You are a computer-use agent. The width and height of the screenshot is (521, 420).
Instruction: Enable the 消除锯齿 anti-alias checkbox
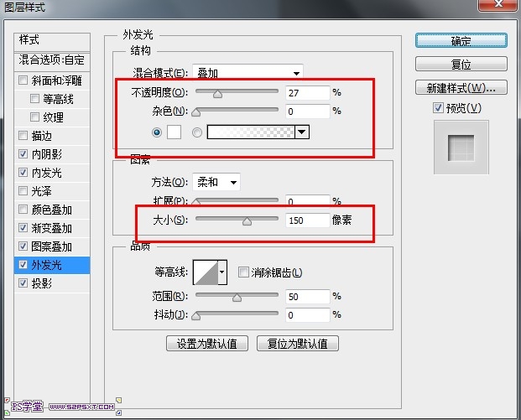[243, 272]
